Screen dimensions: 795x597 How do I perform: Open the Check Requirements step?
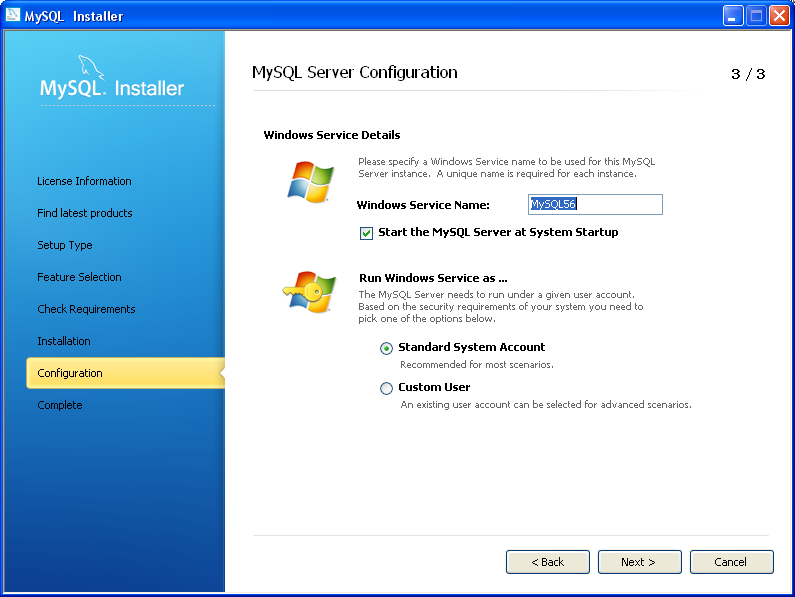click(86, 309)
